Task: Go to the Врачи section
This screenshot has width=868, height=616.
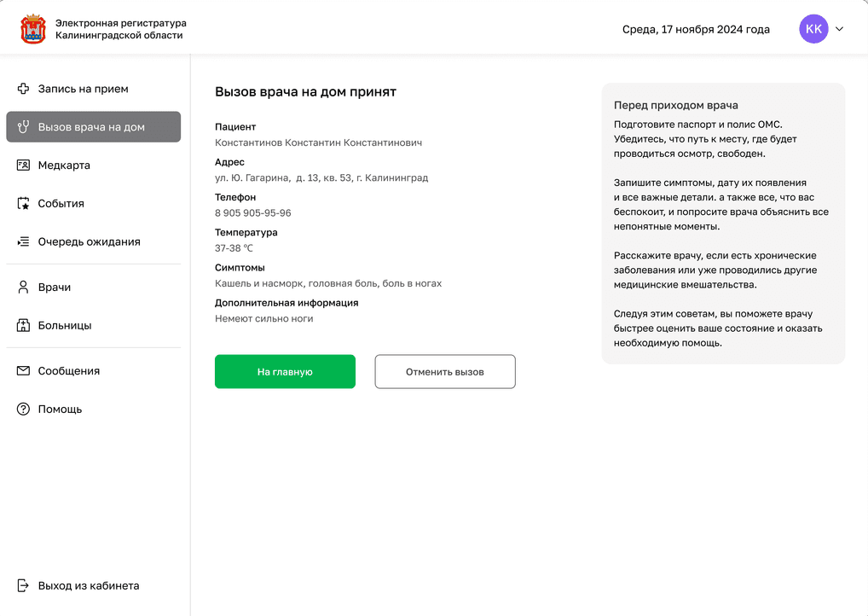Action: (x=55, y=288)
